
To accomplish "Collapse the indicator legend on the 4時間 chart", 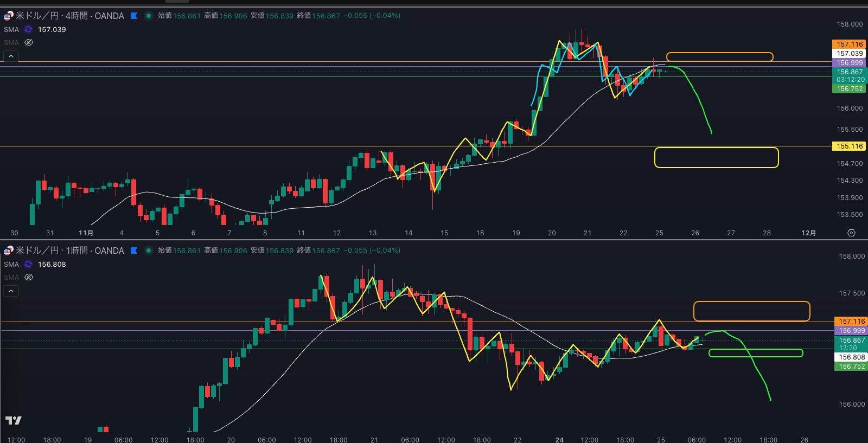I will (11, 56).
